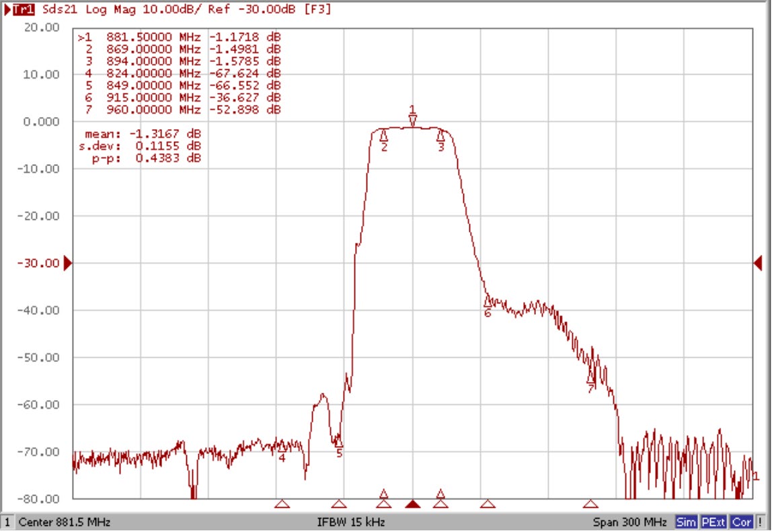This screenshot has width=772, height=532.
Task: Click the left reference level arrow marker
Action: pyautogui.click(x=66, y=263)
